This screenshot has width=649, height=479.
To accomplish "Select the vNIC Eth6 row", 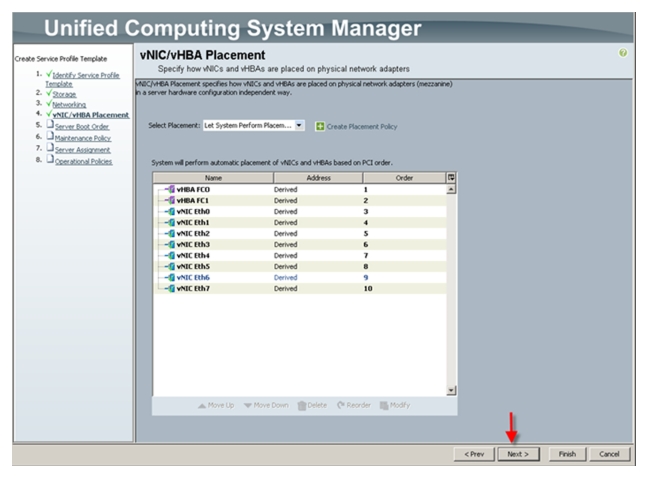I will pos(300,277).
